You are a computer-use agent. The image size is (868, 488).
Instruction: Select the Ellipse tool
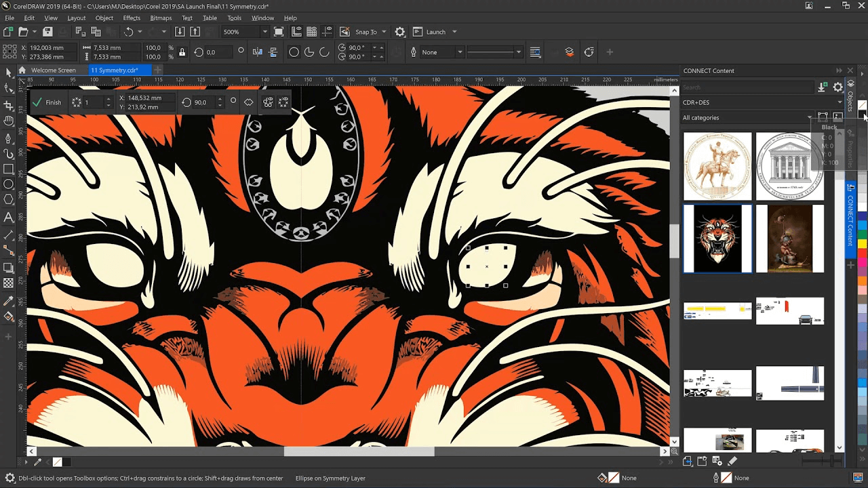point(9,185)
